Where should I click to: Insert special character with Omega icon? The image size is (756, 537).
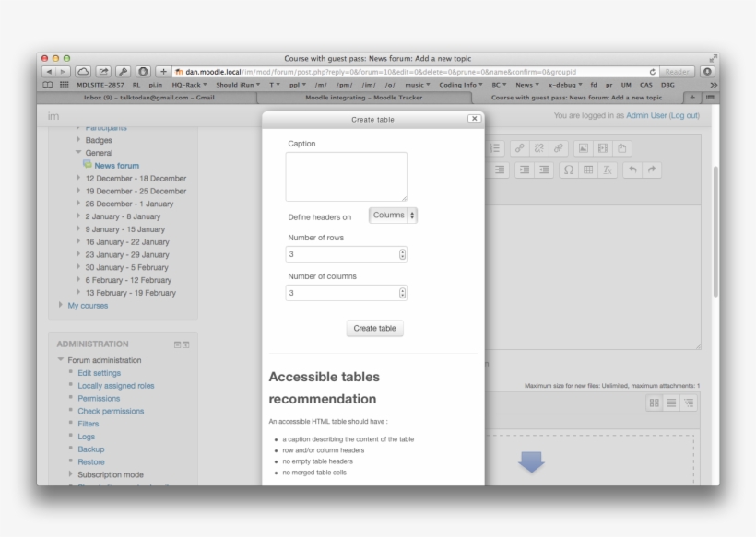[x=568, y=170]
